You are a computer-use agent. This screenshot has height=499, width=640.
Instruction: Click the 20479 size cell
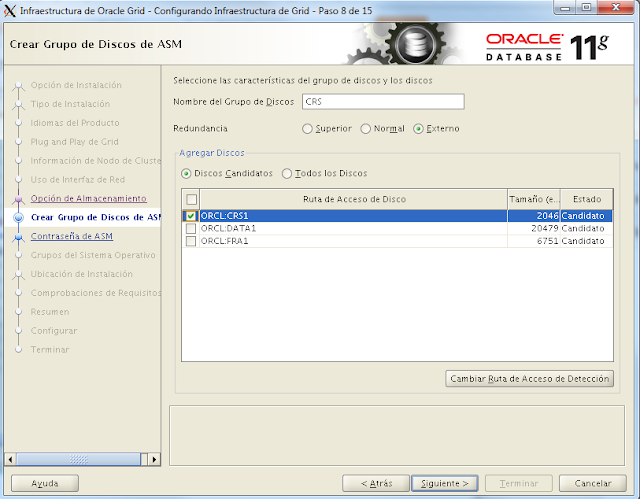pos(534,228)
